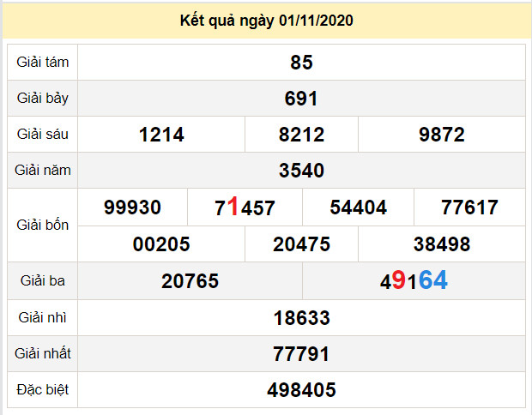Select the 'Giải bảy' row label
532x415 pixels.
(43, 99)
